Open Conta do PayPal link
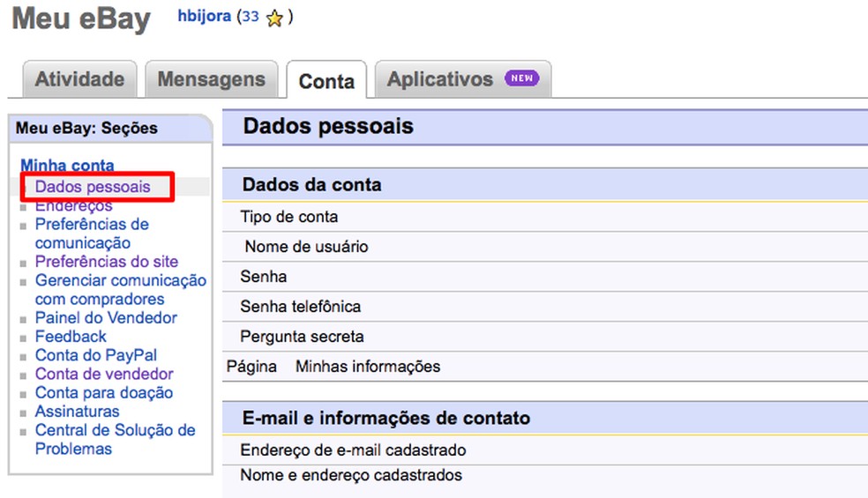This screenshot has width=868, height=498. [x=96, y=355]
